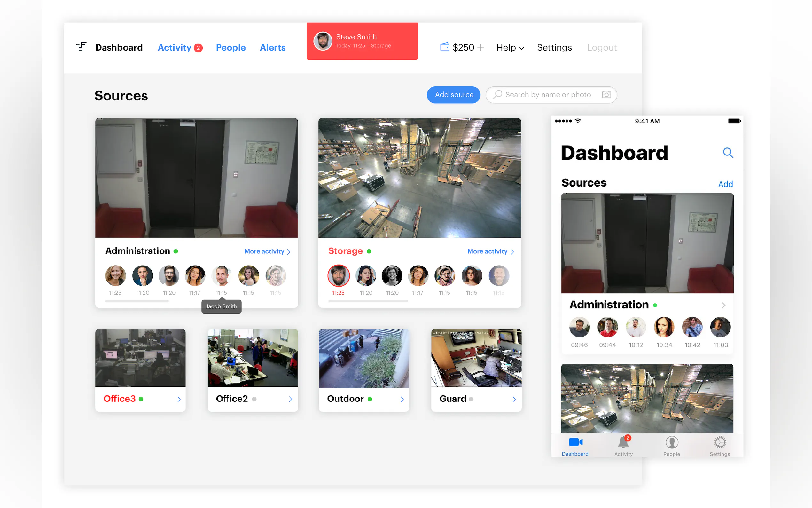Click the camera photo-search icon
This screenshot has width=812, height=508.
point(606,95)
